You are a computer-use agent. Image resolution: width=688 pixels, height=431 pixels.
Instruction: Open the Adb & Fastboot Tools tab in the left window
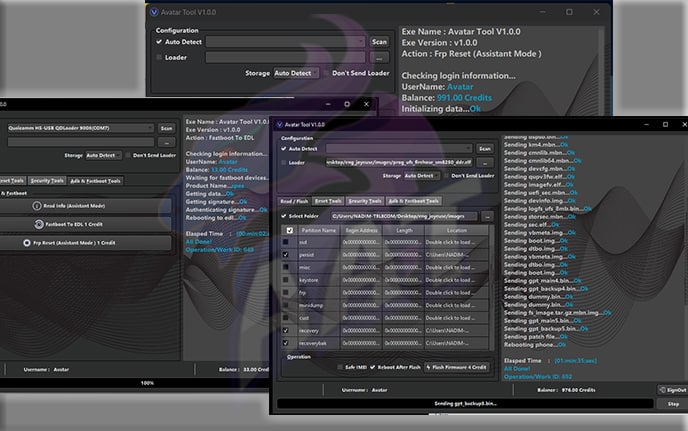point(95,181)
